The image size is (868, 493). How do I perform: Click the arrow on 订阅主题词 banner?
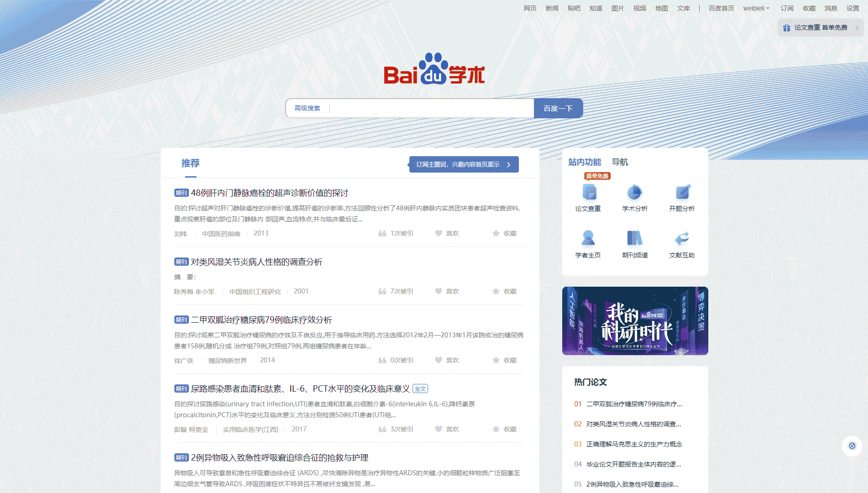pyautogui.click(x=509, y=165)
